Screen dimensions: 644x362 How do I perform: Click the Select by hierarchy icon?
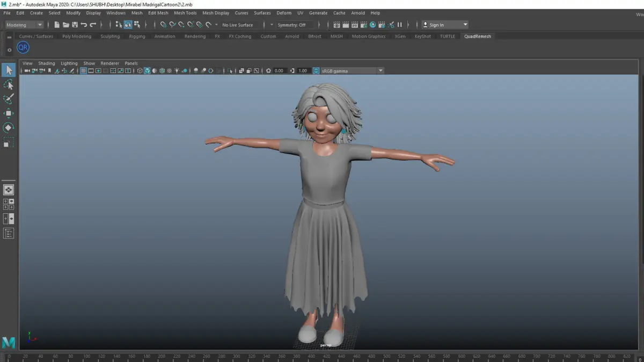(119, 25)
